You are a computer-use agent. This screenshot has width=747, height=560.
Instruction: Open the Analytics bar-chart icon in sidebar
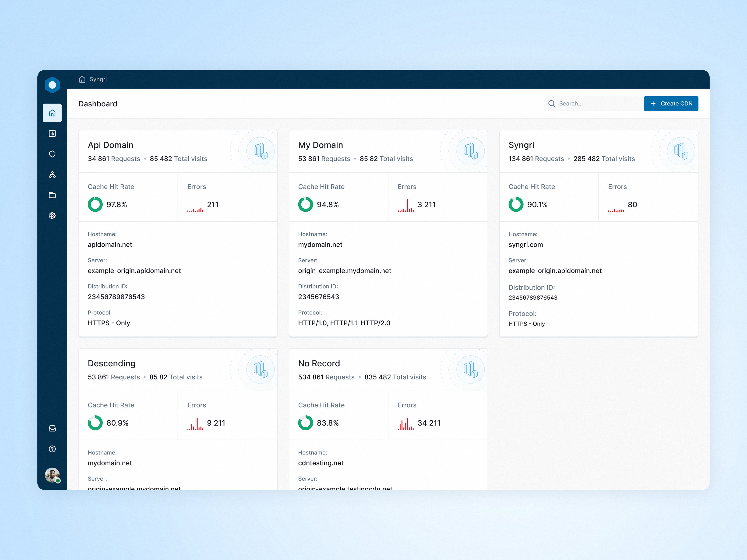pyautogui.click(x=52, y=133)
